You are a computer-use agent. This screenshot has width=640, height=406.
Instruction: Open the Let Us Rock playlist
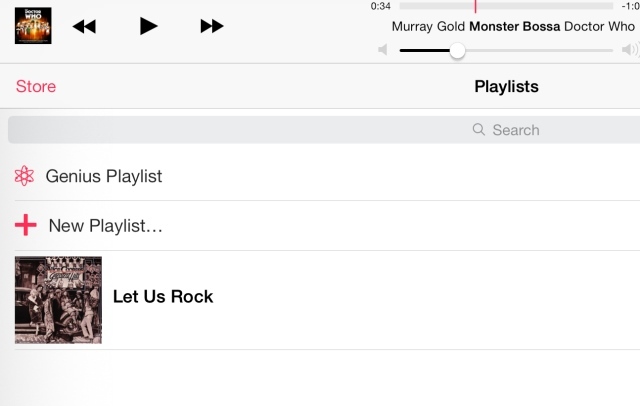click(327, 300)
